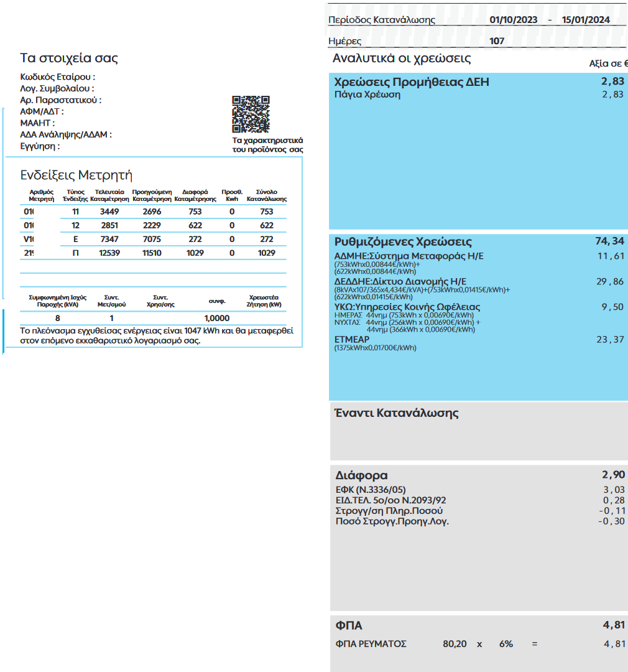
Task: Click the regulated charges total 74,34
Action: [609, 241]
